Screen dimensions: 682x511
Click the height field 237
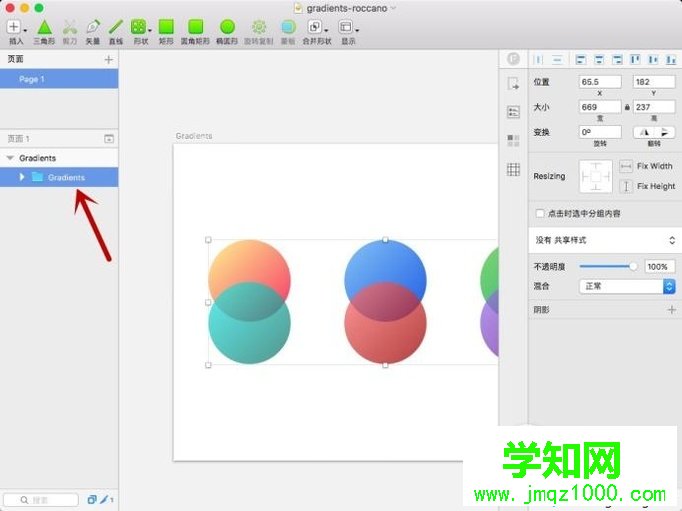[654, 107]
